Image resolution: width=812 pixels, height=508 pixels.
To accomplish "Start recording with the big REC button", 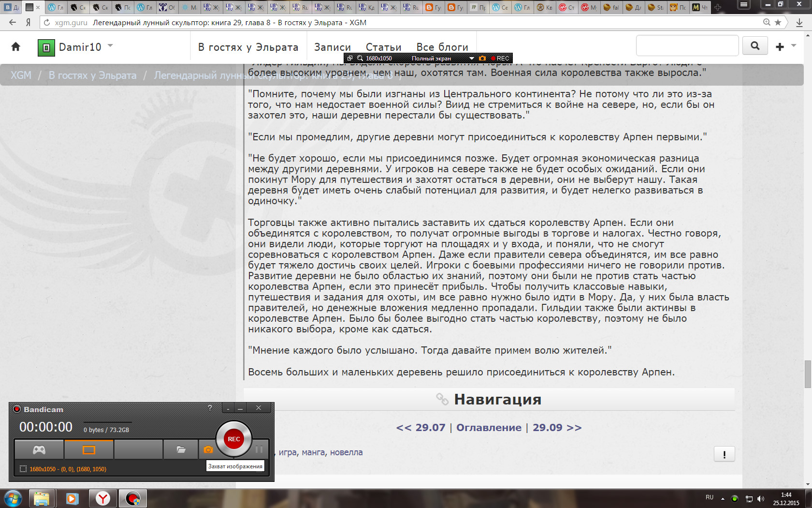I will (x=234, y=439).
